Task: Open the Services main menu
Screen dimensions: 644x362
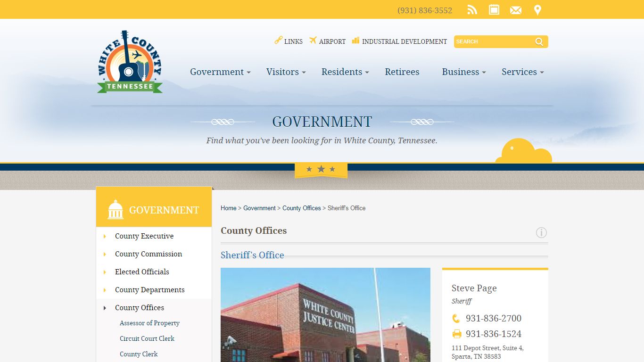Action: (x=519, y=72)
